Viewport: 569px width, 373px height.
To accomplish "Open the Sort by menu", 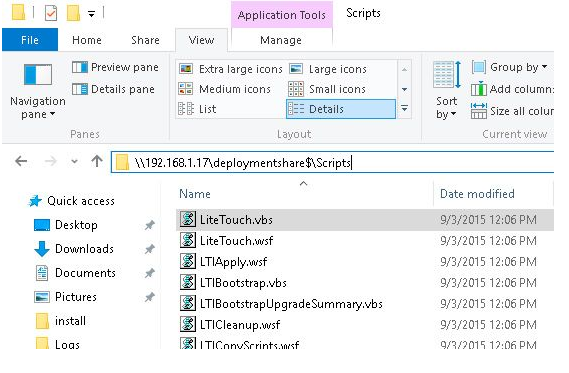I will [447, 90].
